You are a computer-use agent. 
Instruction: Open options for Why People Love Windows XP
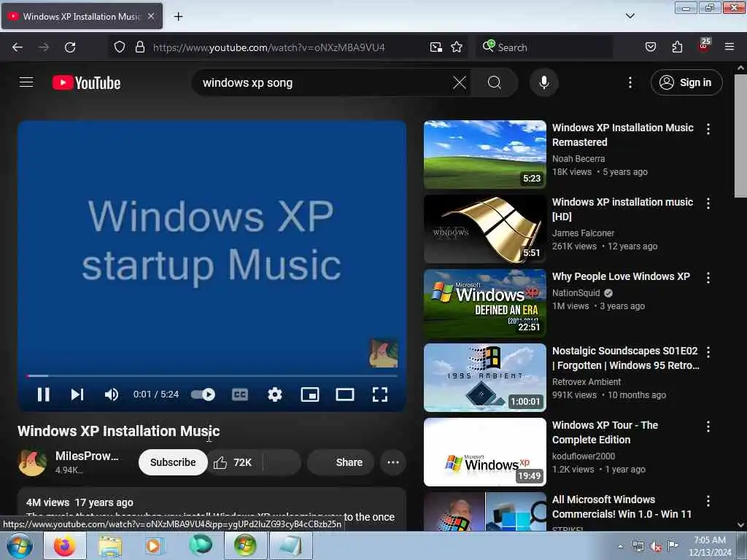[708, 278]
